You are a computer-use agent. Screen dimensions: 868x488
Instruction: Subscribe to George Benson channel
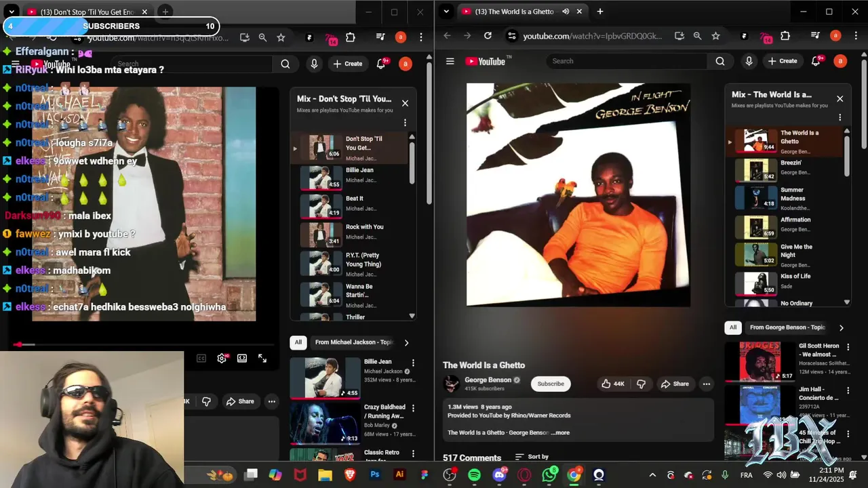point(551,384)
